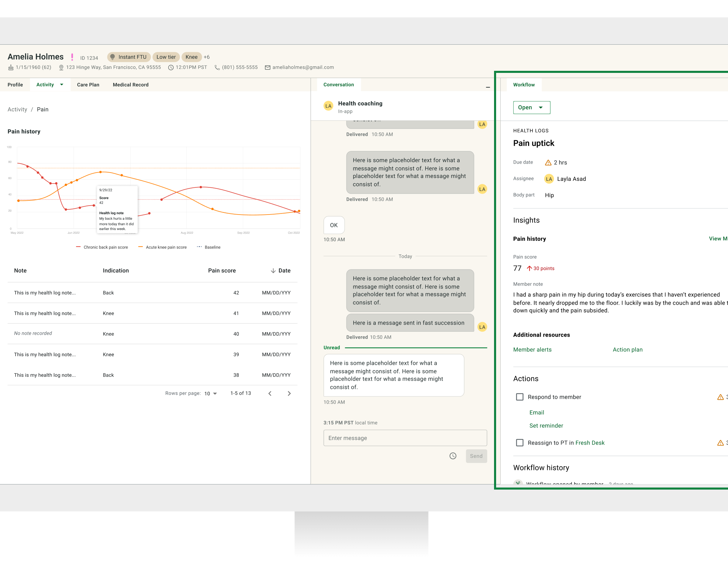728x569 pixels.
Task: Open the Activity tab dropdown arrow
Action: pyautogui.click(x=62, y=85)
